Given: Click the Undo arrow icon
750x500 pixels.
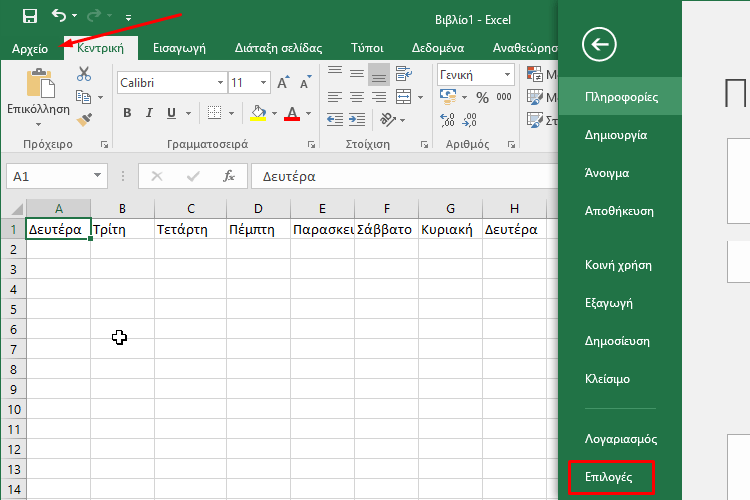Looking at the screenshot, I should (x=59, y=16).
